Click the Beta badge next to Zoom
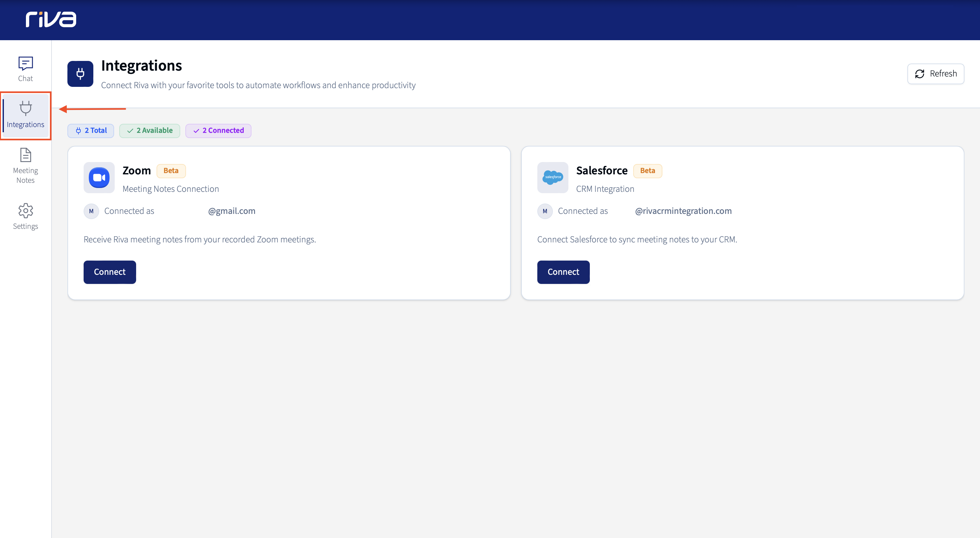 (171, 171)
